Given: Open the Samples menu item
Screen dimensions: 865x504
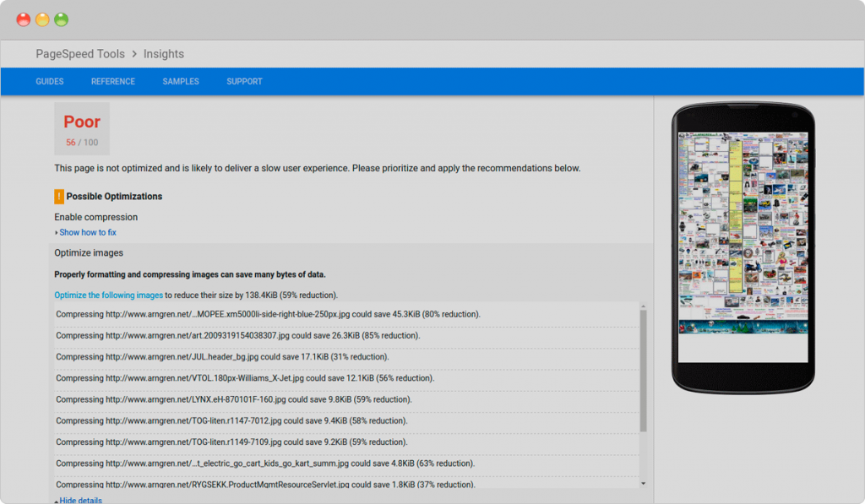Looking at the screenshot, I should 181,82.
